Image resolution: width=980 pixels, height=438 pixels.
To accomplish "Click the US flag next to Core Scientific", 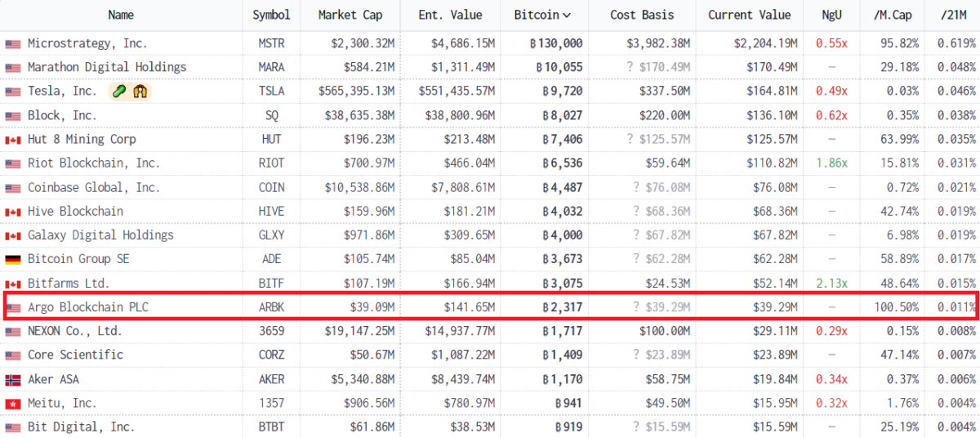I will point(13,355).
